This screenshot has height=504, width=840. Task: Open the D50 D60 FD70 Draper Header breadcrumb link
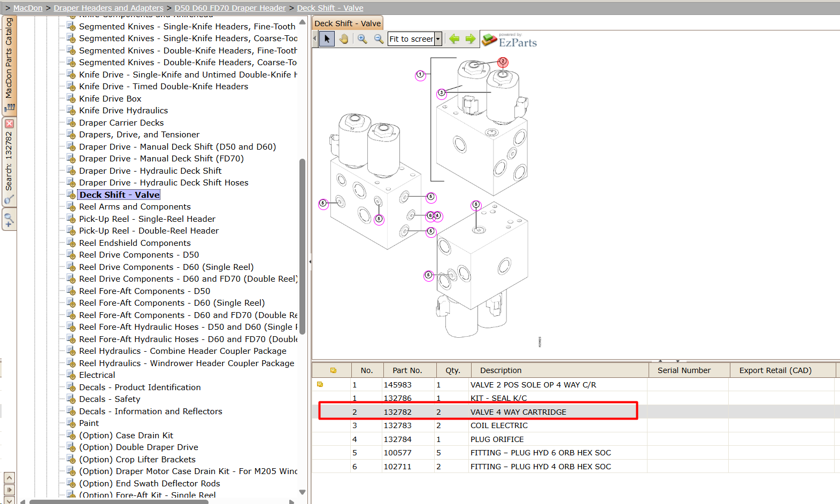point(230,8)
